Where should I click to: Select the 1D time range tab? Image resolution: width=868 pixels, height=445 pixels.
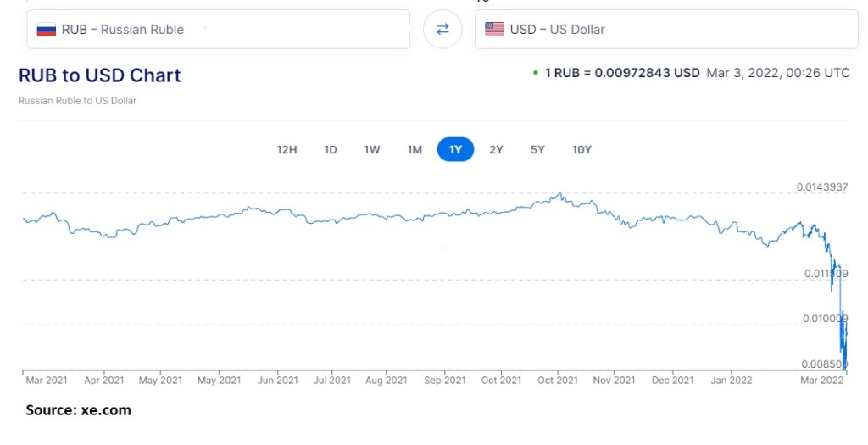click(x=331, y=150)
